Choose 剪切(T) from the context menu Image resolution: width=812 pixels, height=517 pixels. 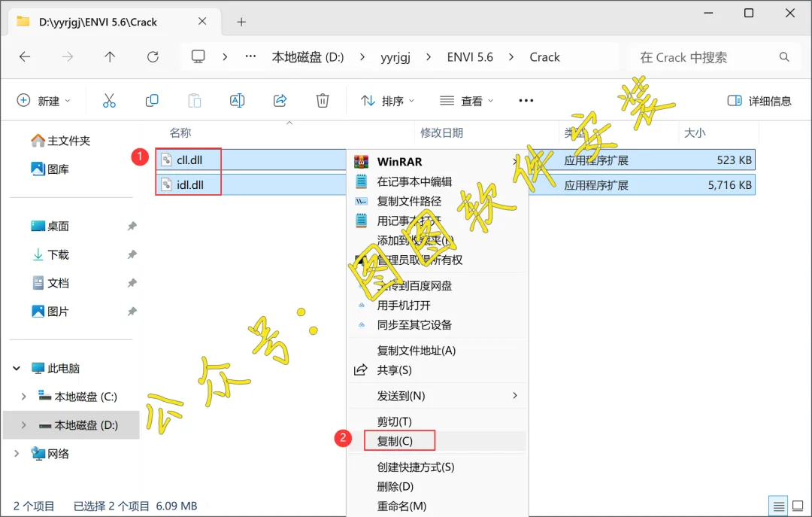click(x=394, y=421)
